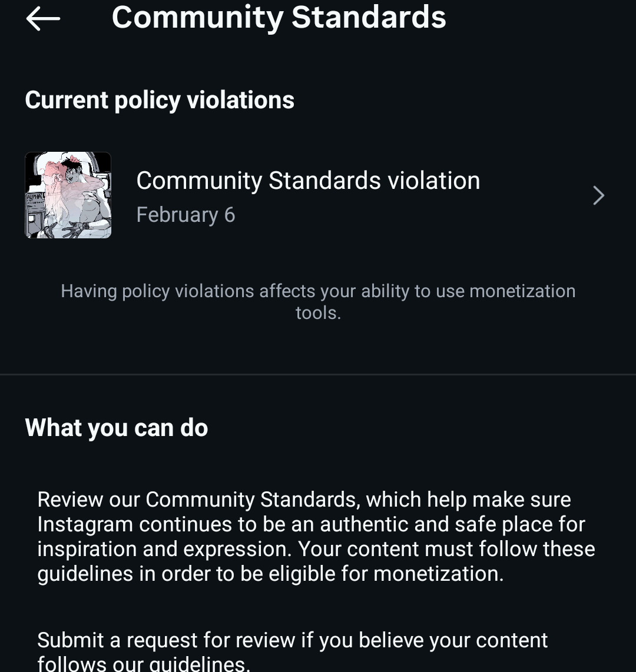Screen dimensions: 636x672
Task: Tap the 'follows our guidelines' line
Action: point(144,664)
